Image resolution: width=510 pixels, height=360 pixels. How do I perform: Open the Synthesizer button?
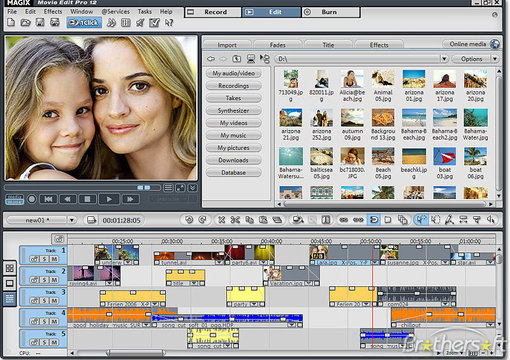tap(233, 110)
